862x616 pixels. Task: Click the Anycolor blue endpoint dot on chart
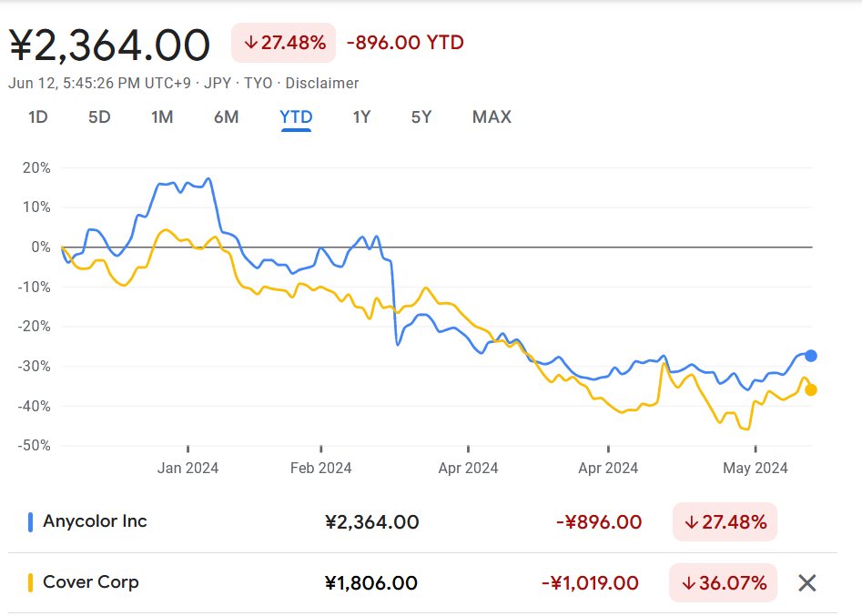point(811,356)
